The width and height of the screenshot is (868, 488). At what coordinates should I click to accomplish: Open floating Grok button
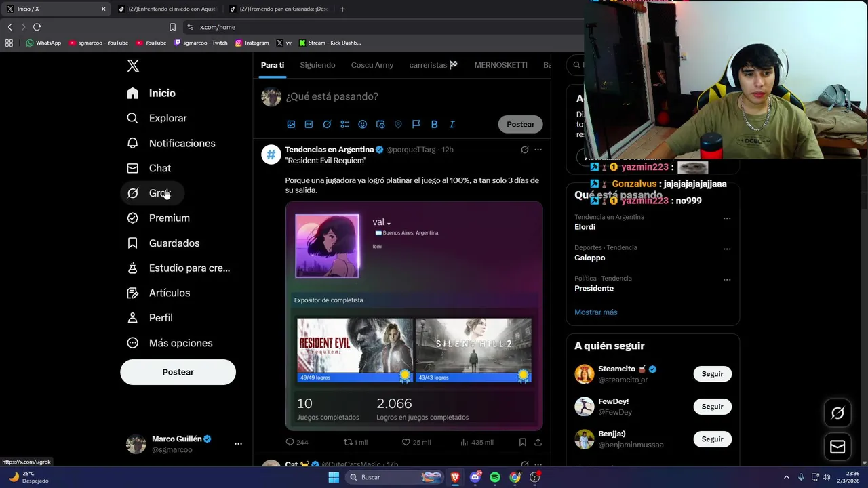(x=837, y=413)
